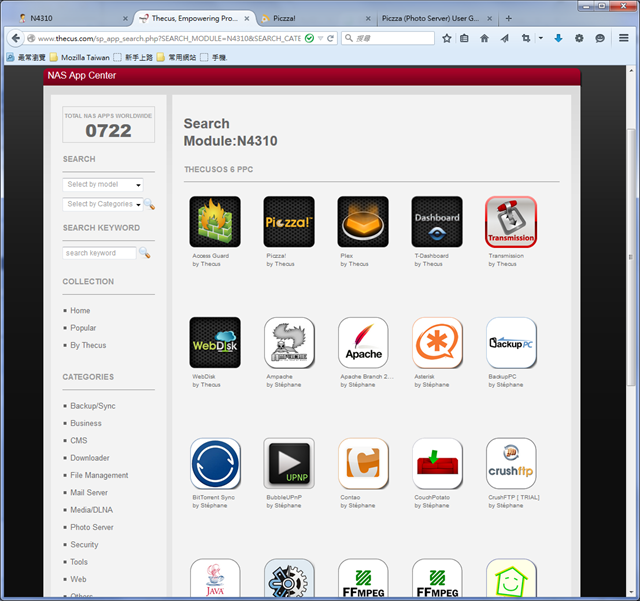
Task: Open the Ampache app icon
Action: [289, 343]
